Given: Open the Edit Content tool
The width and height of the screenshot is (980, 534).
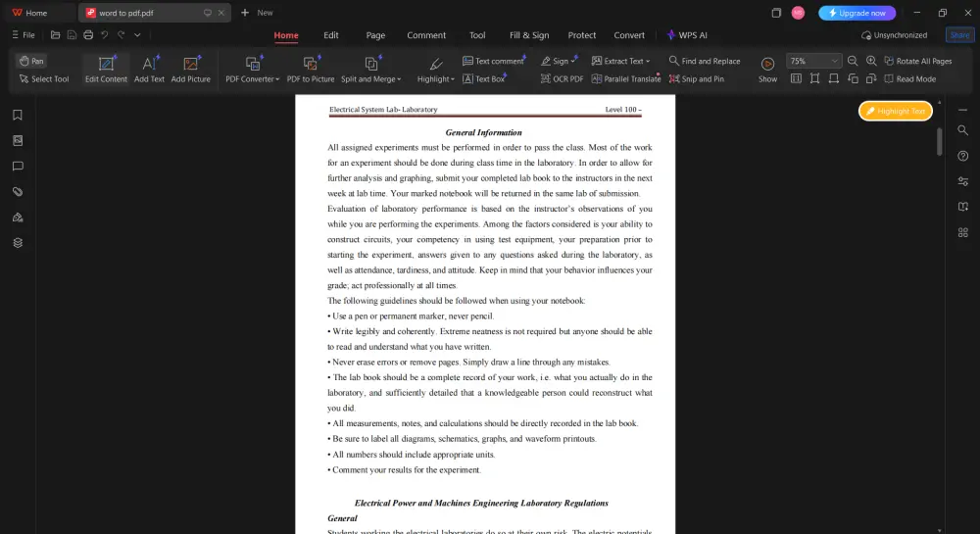Looking at the screenshot, I should coord(106,70).
